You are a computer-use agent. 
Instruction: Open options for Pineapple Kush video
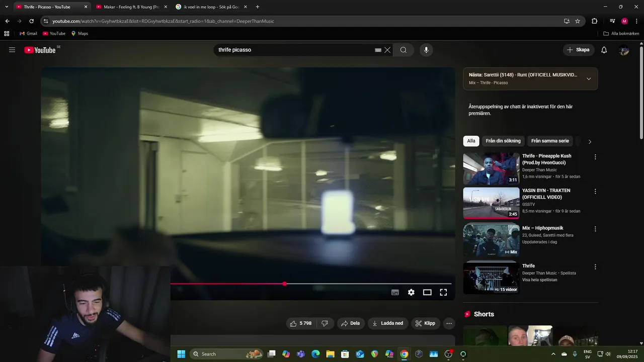(x=595, y=157)
